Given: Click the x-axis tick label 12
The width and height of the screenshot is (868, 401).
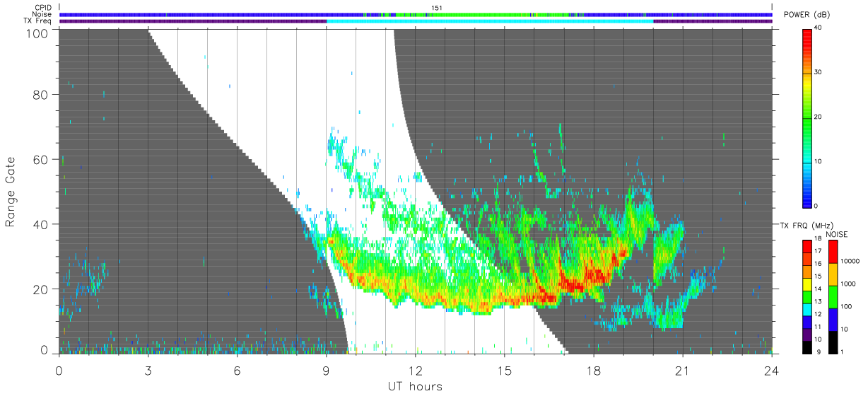Looking at the screenshot, I should click(415, 370).
